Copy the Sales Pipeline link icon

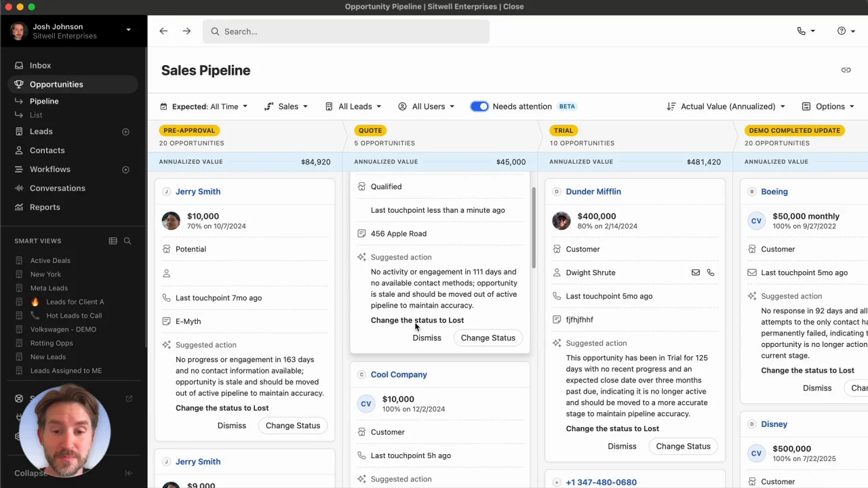846,70
